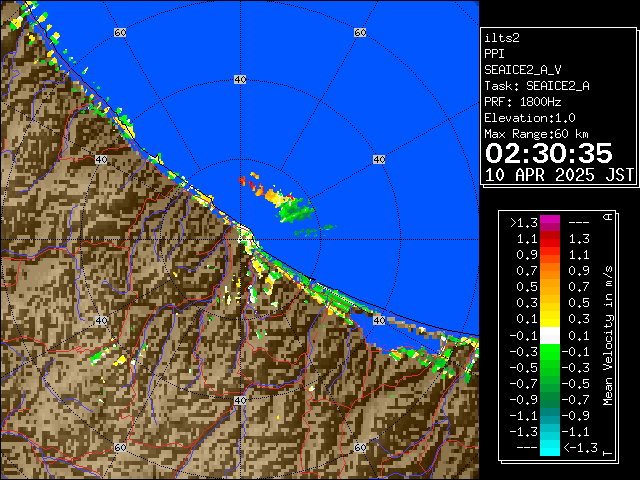Click the "Mean Velocity in m/s" legend title
Image resolution: width=640 pixels, height=480 pixels.
coord(608,336)
